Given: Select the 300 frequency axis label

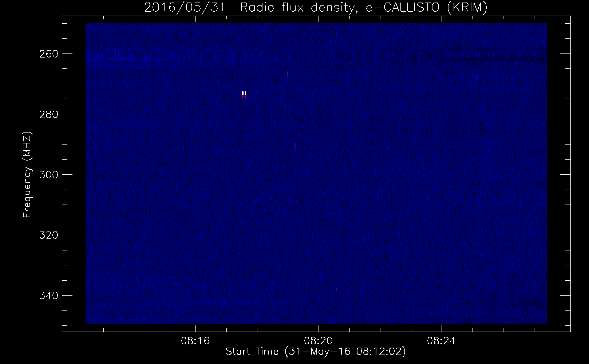Looking at the screenshot, I should pos(48,175).
